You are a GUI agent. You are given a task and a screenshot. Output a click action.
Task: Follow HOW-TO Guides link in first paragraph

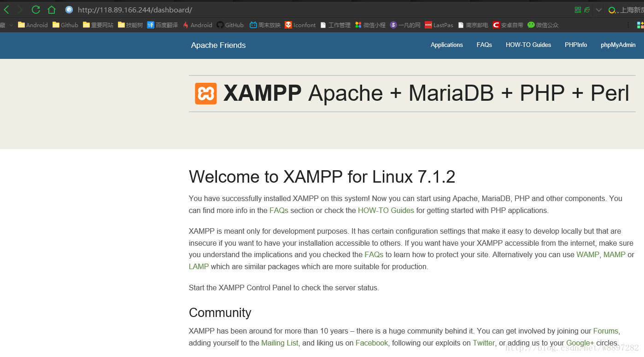tap(386, 210)
